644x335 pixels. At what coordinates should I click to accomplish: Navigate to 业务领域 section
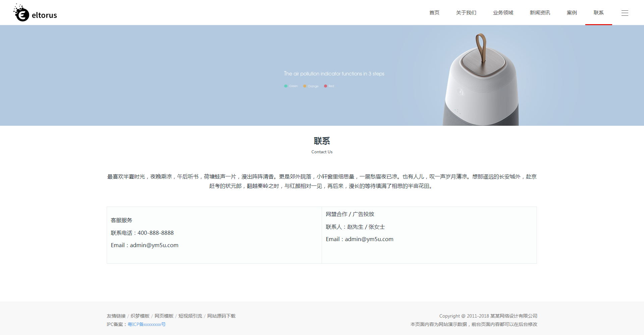click(503, 13)
